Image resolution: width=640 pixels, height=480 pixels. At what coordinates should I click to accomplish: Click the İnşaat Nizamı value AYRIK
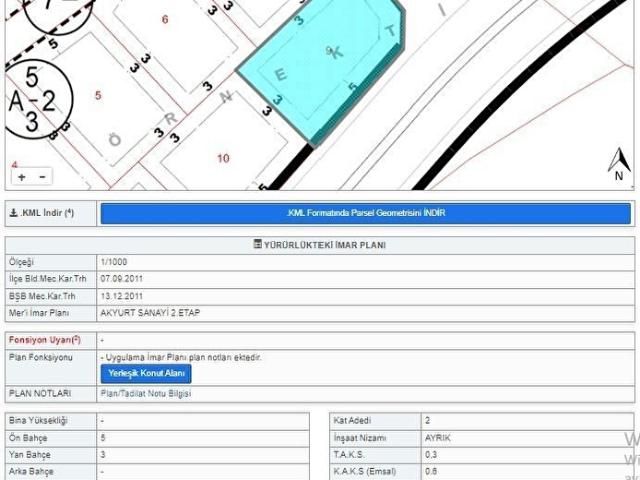[439, 438]
